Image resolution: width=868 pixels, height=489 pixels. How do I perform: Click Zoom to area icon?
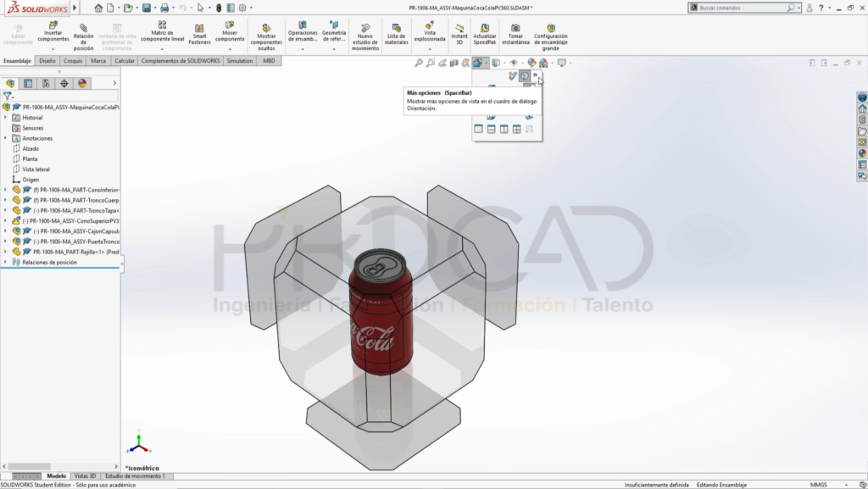(430, 63)
